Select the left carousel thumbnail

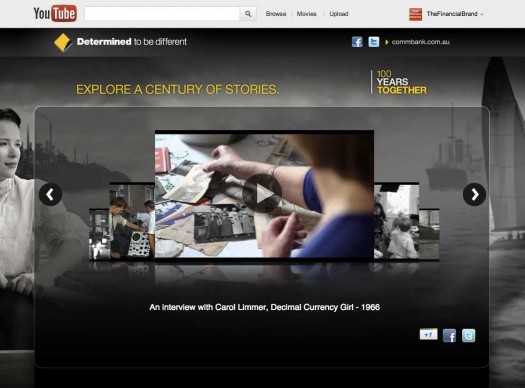(132, 221)
